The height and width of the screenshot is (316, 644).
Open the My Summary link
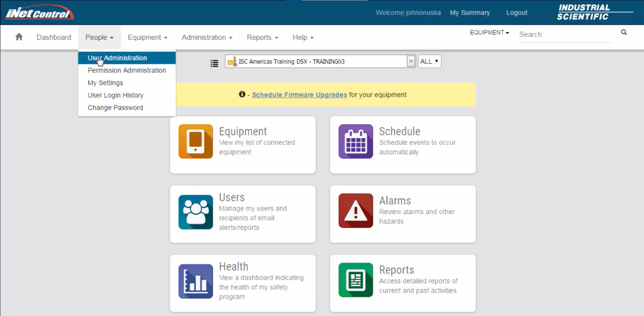pos(470,13)
